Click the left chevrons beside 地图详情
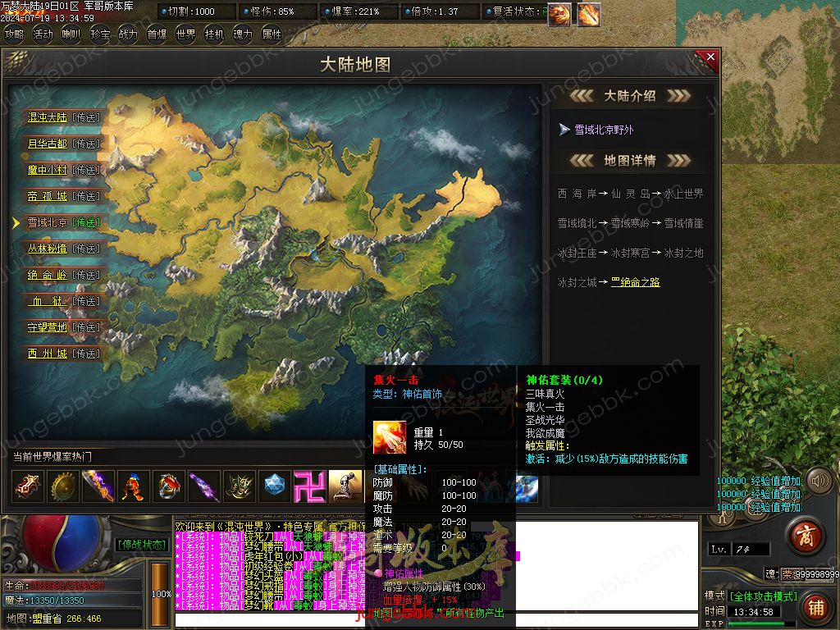 (582, 160)
